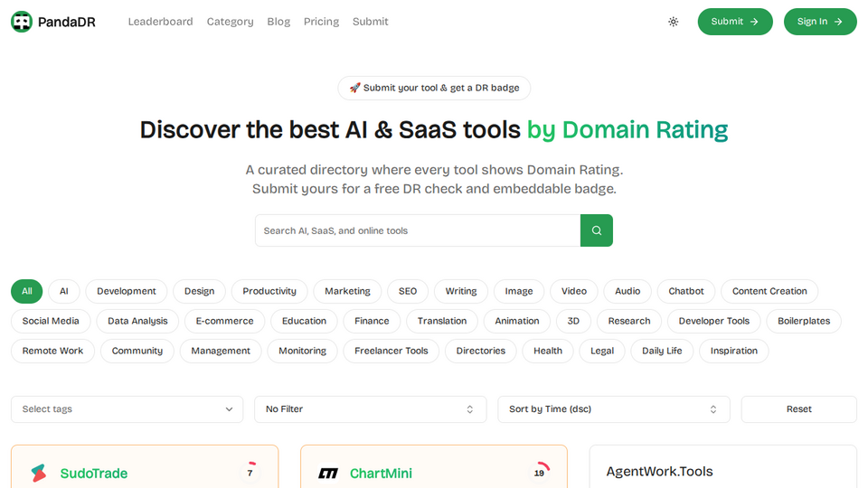Select the 3D category chip
Screen dimensions: 868x488
(x=573, y=321)
